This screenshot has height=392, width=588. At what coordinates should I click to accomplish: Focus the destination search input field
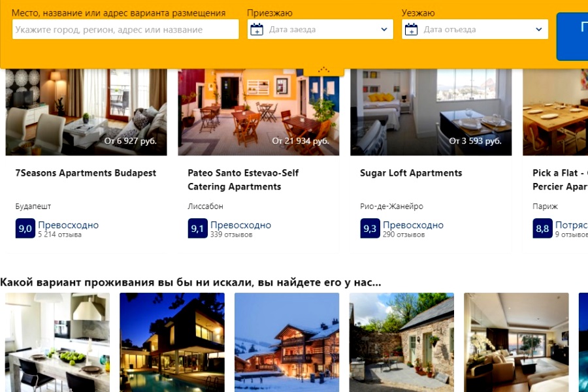click(125, 29)
